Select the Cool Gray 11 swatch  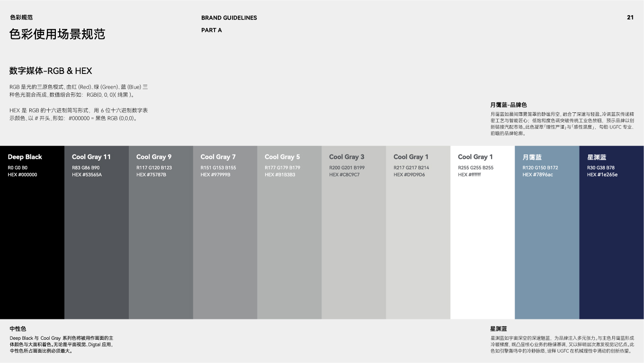pyautogui.click(x=96, y=237)
